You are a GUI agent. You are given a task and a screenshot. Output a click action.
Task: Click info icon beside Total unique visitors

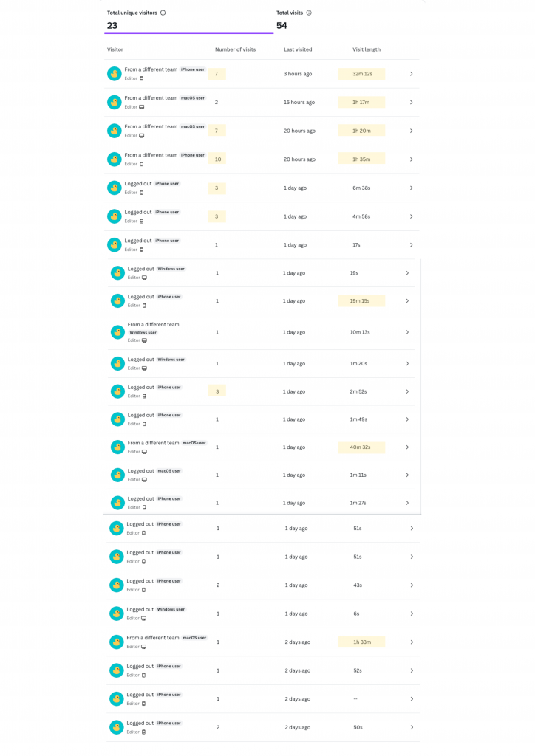163,13
